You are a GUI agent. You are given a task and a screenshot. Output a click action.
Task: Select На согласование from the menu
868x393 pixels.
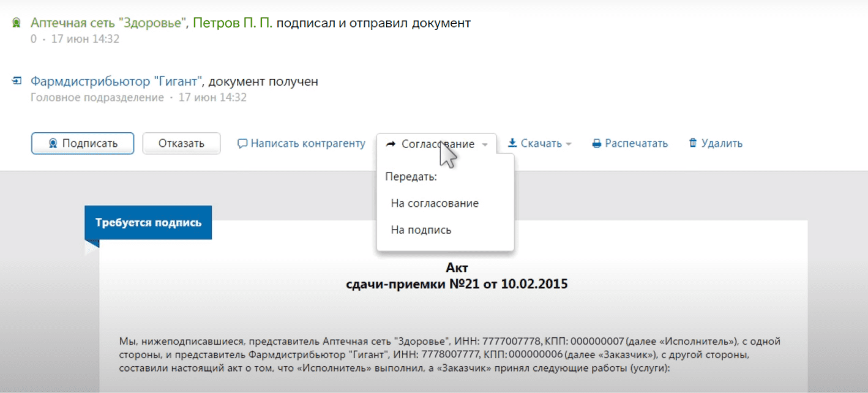click(x=435, y=203)
